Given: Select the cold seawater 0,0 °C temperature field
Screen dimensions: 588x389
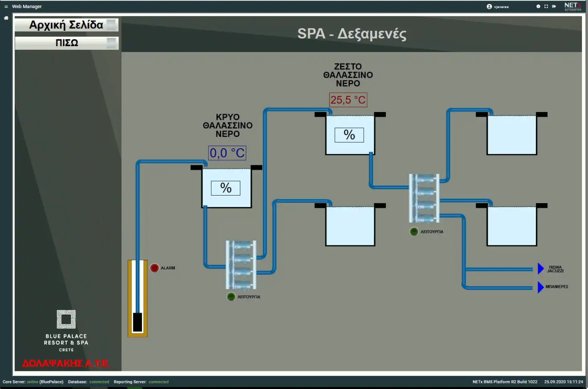Looking at the screenshot, I should tap(227, 153).
